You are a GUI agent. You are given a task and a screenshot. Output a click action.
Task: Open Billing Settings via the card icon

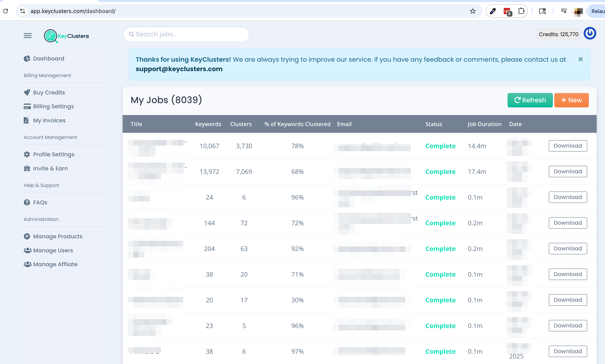click(27, 107)
